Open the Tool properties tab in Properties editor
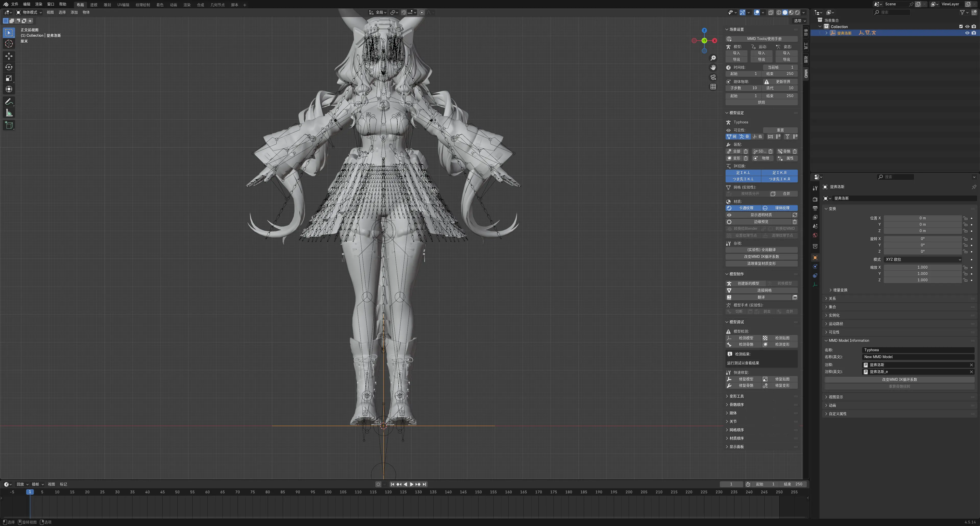The image size is (980, 526). coord(815,188)
